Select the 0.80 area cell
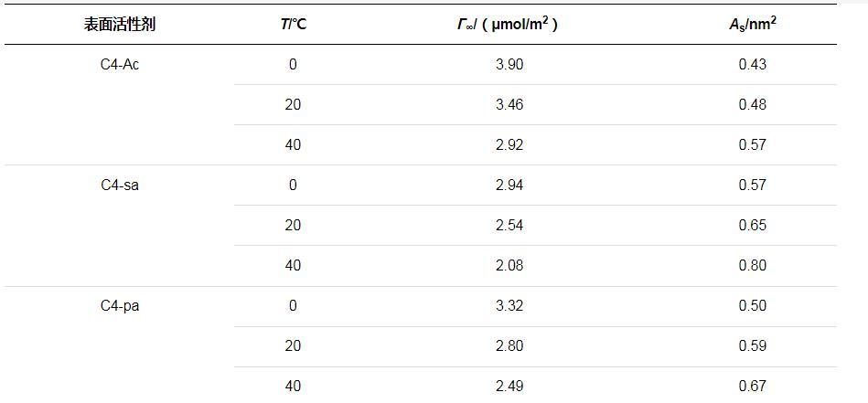 click(752, 266)
